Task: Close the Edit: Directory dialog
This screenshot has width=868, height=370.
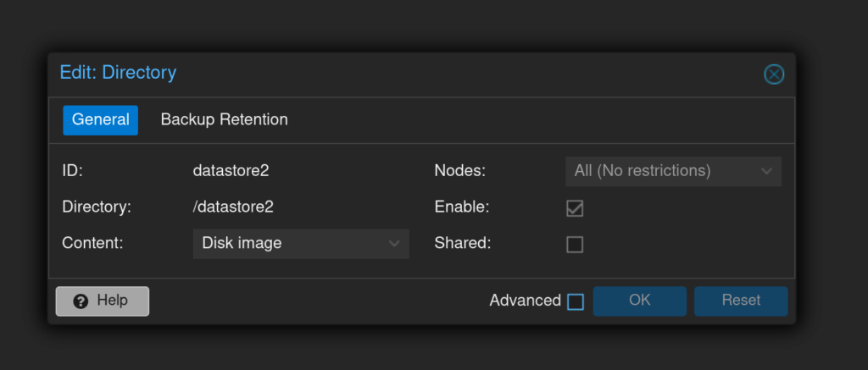Action: coord(774,75)
